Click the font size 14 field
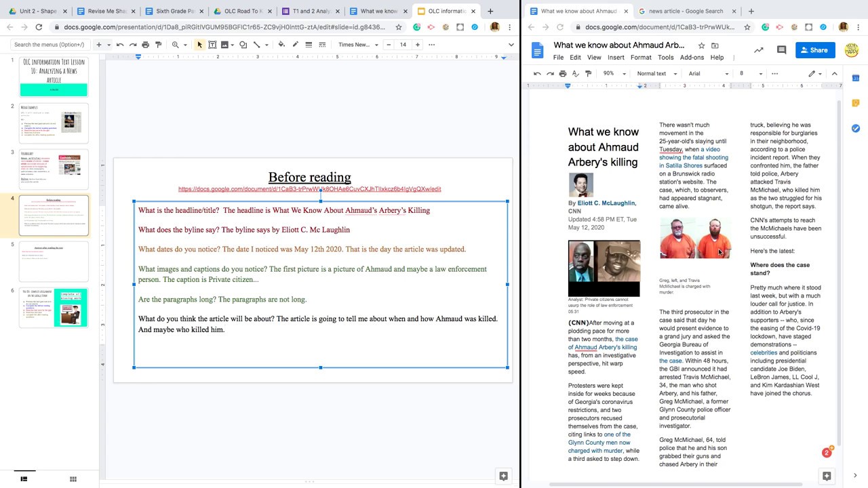Viewport: 868px width, 488px height. (x=403, y=45)
